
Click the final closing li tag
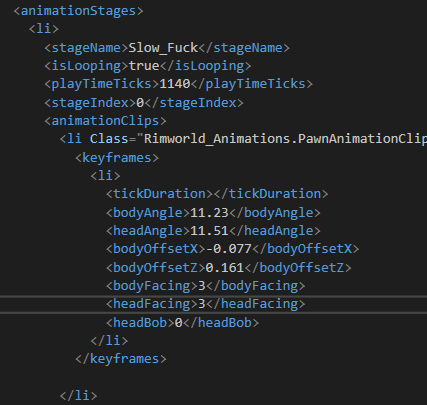(x=78, y=396)
